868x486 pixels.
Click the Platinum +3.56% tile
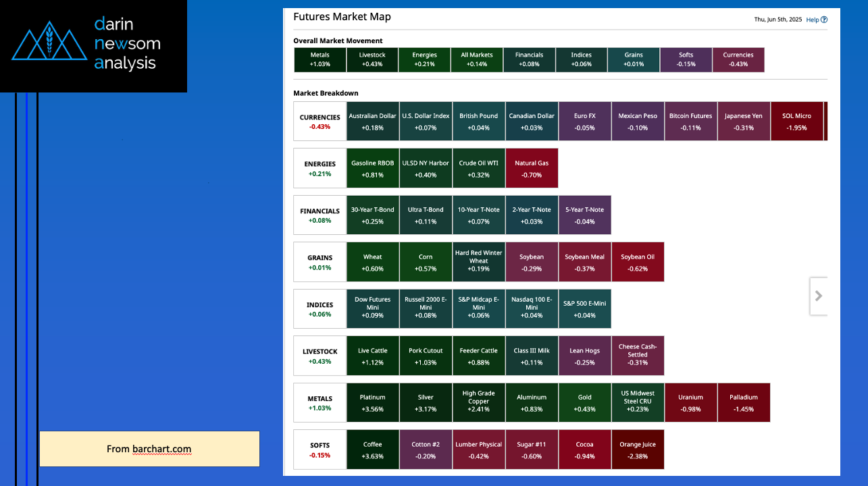tap(372, 403)
